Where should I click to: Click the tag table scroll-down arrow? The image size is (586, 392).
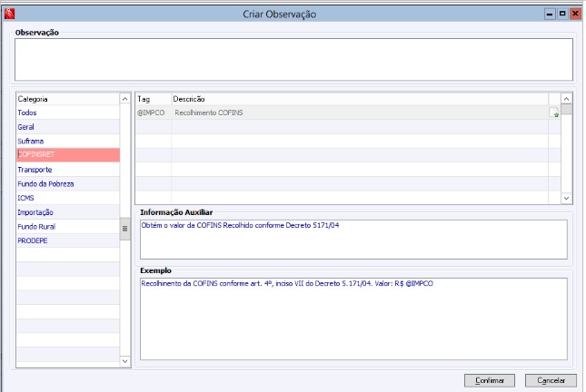pos(567,198)
